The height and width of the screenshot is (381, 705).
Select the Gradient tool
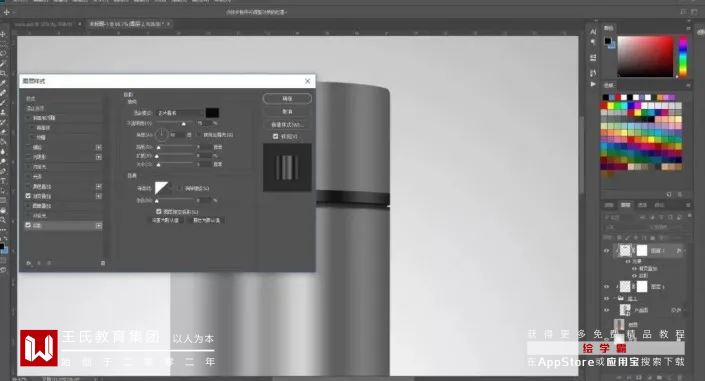point(3,142)
